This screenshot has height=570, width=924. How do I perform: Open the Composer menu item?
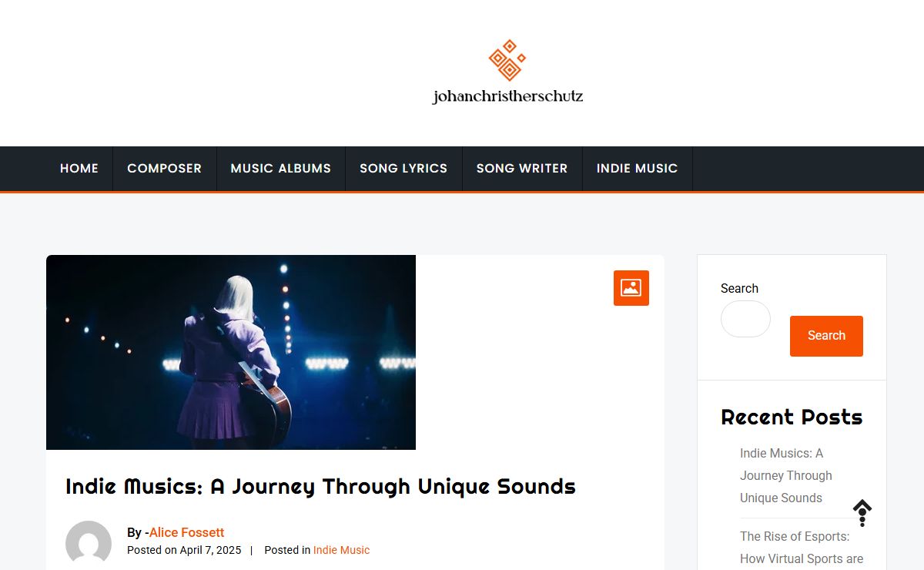coord(164,168)
